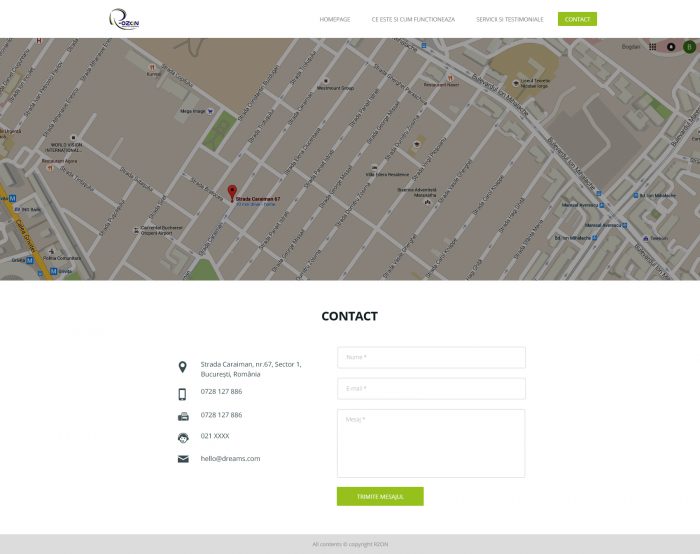Screen dimensions: 700x554
Task: Click the notifications bell icon on the map
Action: (671, 47)
